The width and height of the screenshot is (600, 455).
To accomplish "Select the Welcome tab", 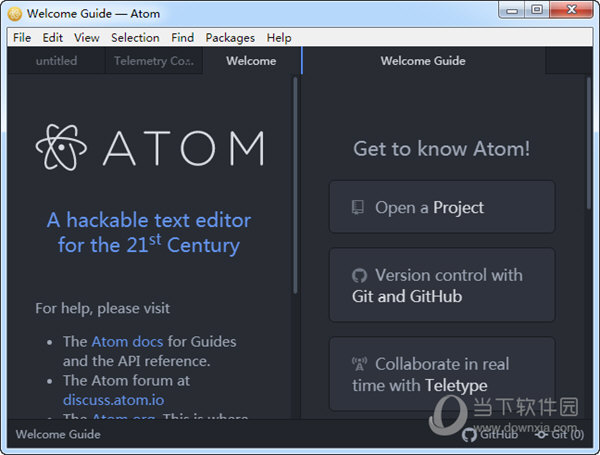I will pos(251,61).
